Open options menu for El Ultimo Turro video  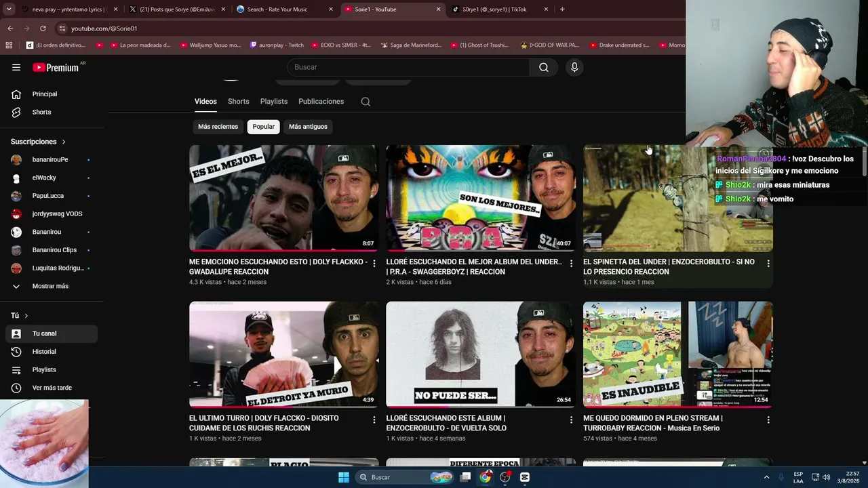pos(374,420)
